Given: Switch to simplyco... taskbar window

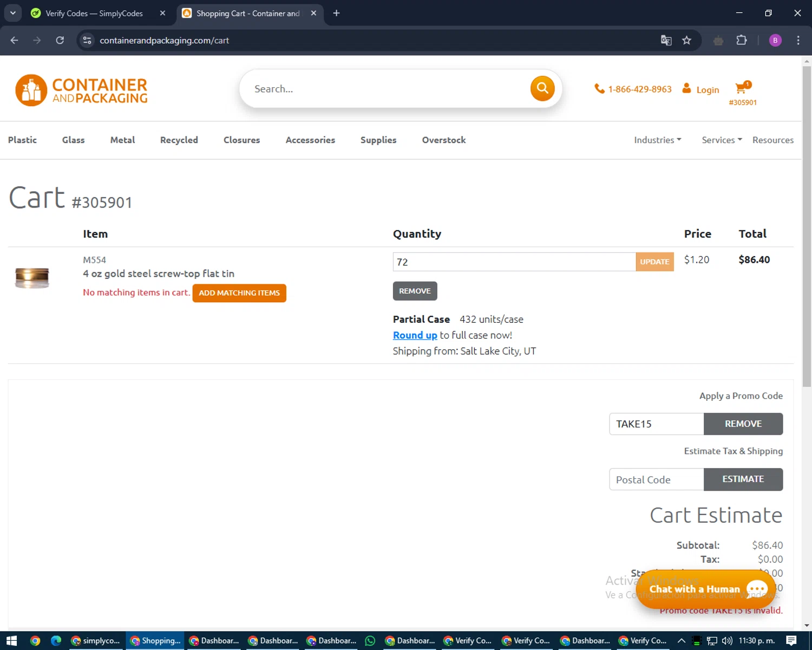Looking at the screenshot, I should pyautogui.click(x=96, y=641).
